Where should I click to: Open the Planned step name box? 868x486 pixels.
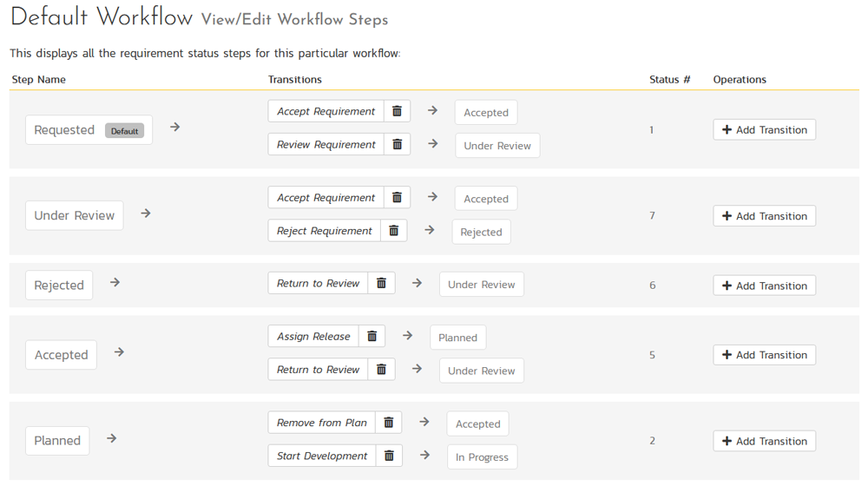point(57,441)
